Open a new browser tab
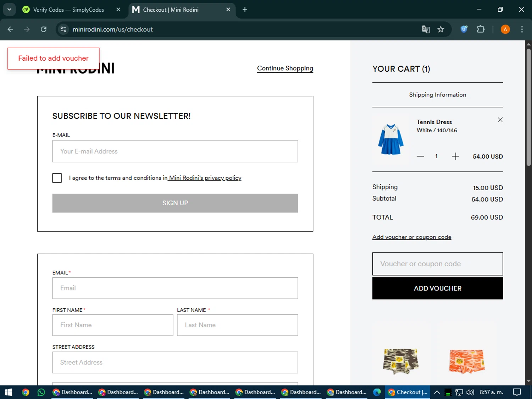This screenshot has width=532, height=399. click(x=245, y=10)
